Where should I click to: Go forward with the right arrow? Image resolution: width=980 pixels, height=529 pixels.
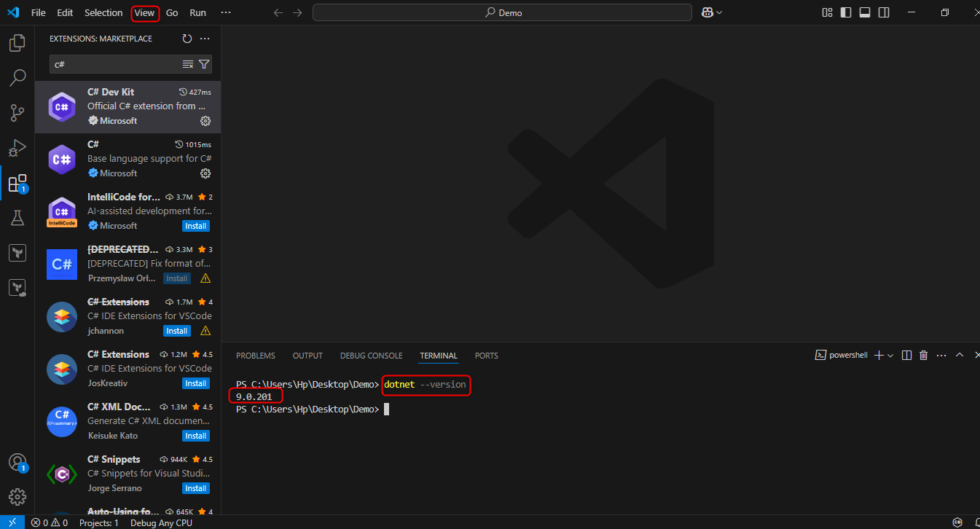[x=297, y=12]
